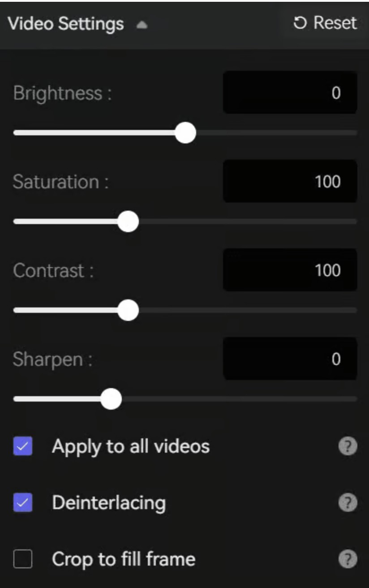Click the help icon next to Deinterlacing
Screen dimensions: 369x588
(x=348, y=503)
